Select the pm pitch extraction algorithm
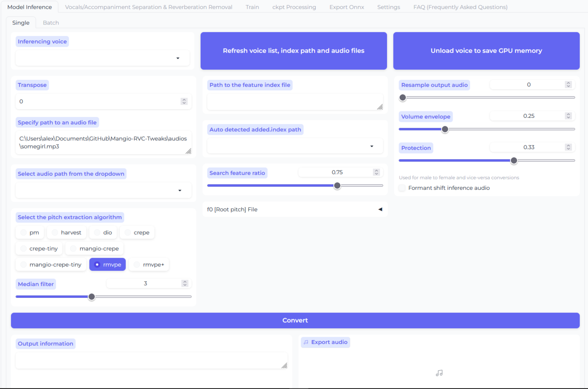Viewport: 588px width, 389px height. point(30,232)
